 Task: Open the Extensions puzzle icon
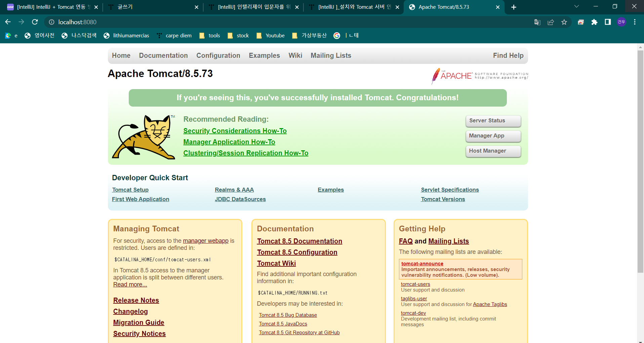[594, 22]
